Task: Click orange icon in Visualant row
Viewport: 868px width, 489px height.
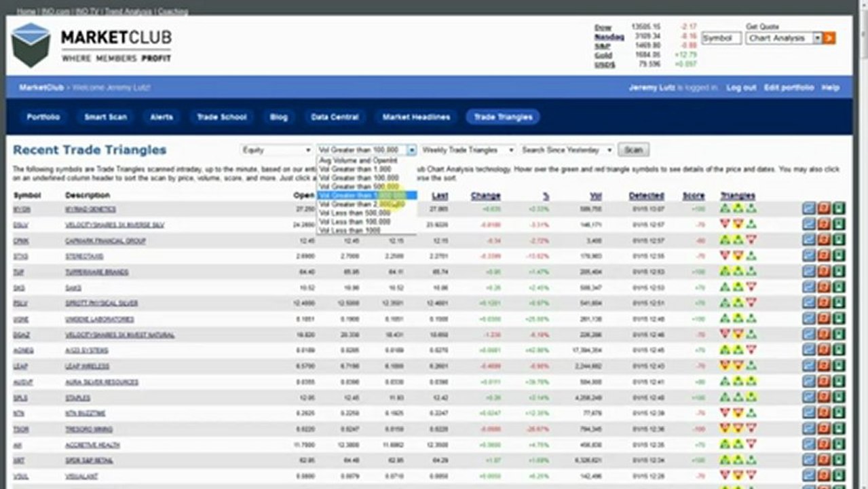Action: click(x=824, y=476)
